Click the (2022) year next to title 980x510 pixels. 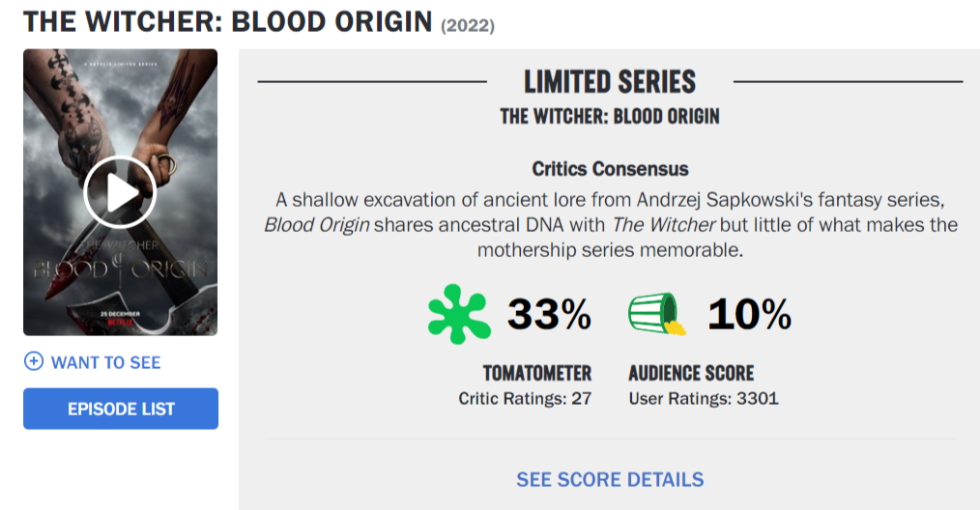(468, 26)
